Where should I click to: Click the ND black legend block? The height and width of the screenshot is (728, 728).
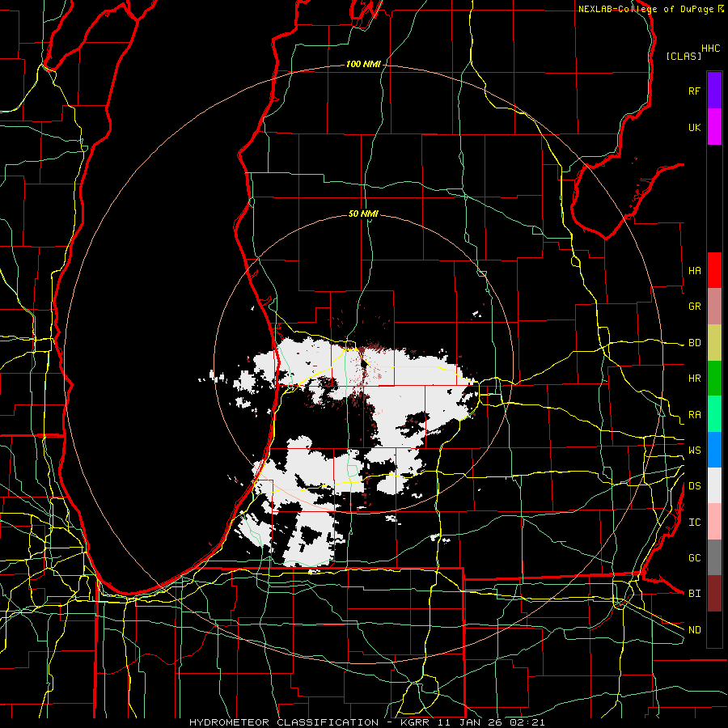click(714, 629)
